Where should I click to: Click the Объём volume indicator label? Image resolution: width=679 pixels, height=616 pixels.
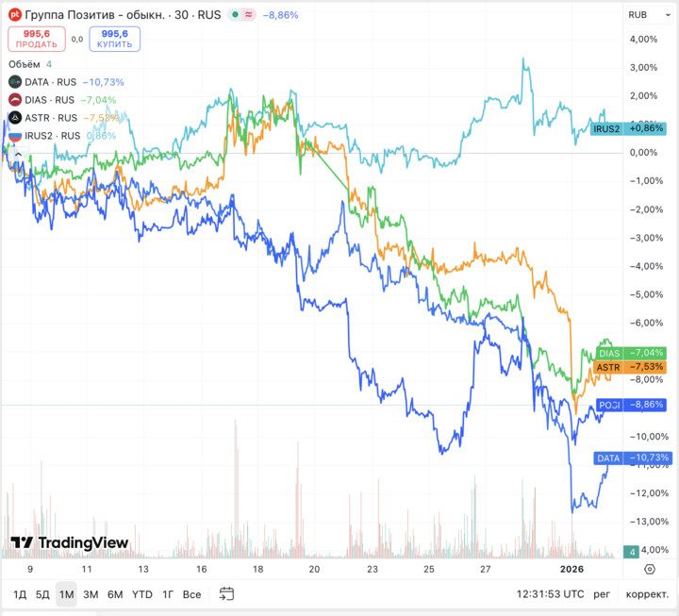tap(24, 64)
